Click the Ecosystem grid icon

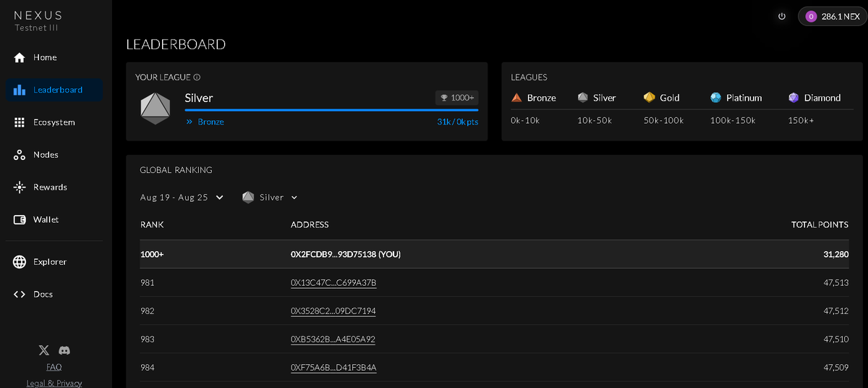[20, 122]
